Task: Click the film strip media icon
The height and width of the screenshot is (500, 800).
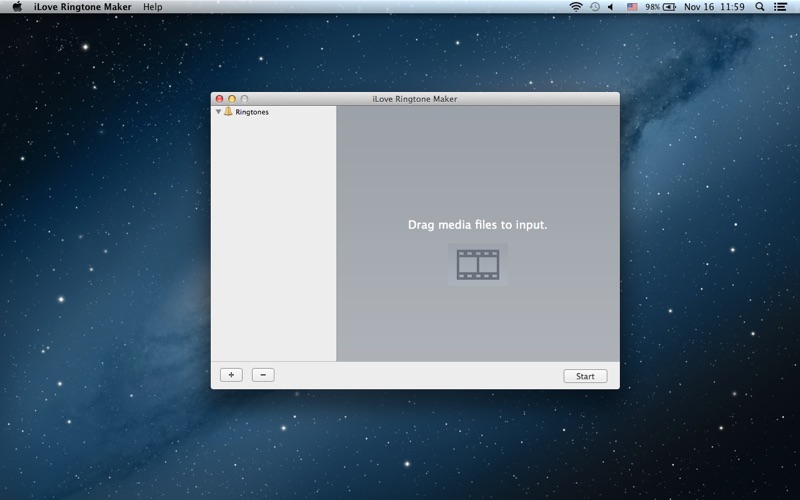Action: 478,265
